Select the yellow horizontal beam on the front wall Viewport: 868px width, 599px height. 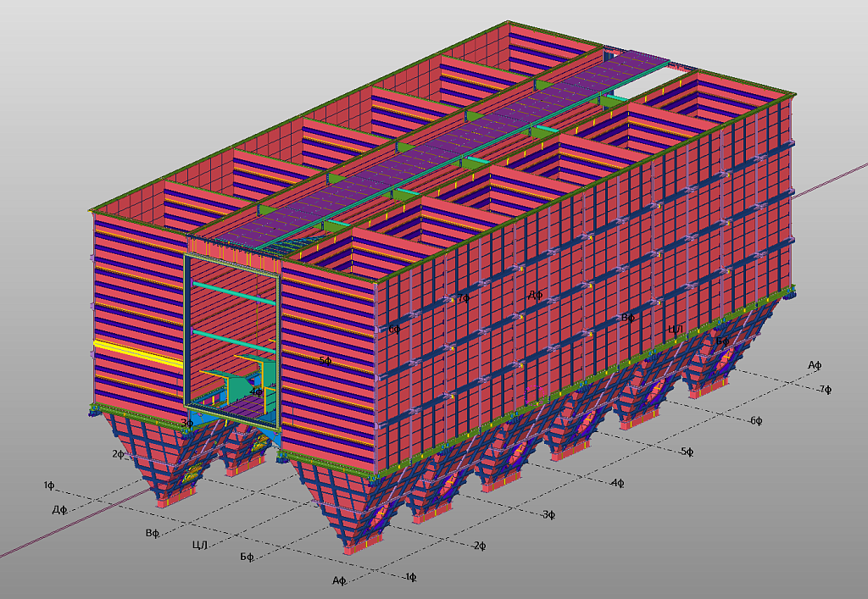(136, 352)
